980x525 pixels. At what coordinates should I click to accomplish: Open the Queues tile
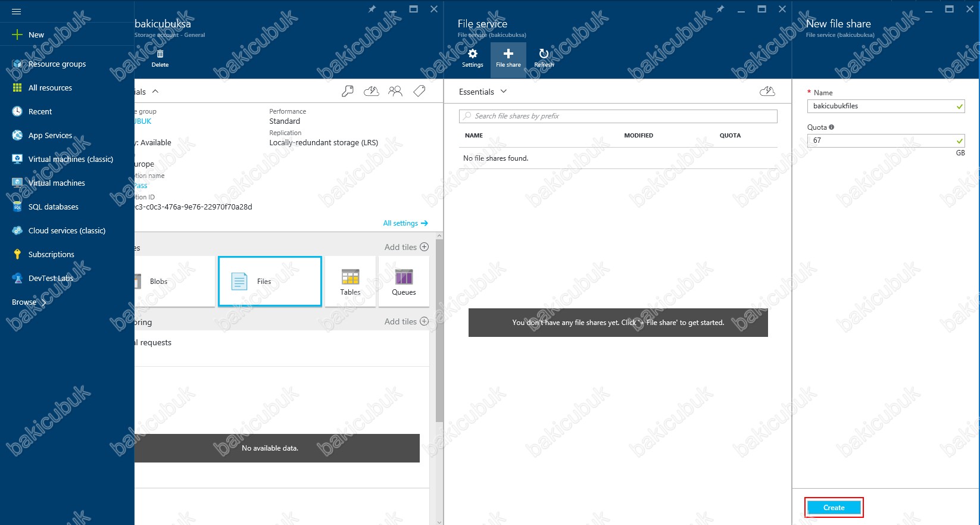coord(404,281)
